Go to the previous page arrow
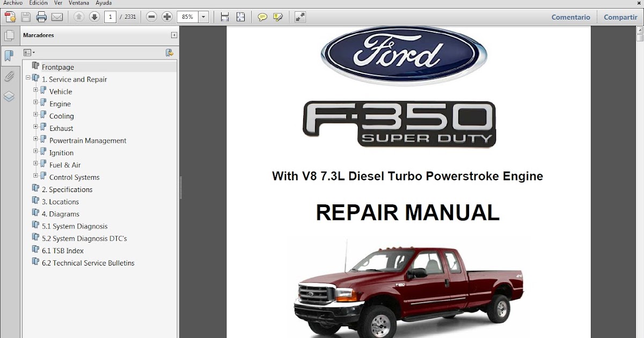The height and width of the screenshot is (338, 644). [79, 17]
